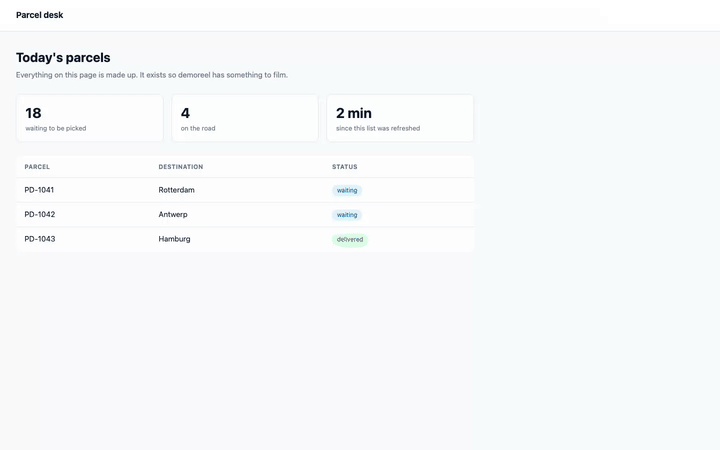720x450 pixels.
Task: Sort by the PARCEL column header
Action: (37, 167)
